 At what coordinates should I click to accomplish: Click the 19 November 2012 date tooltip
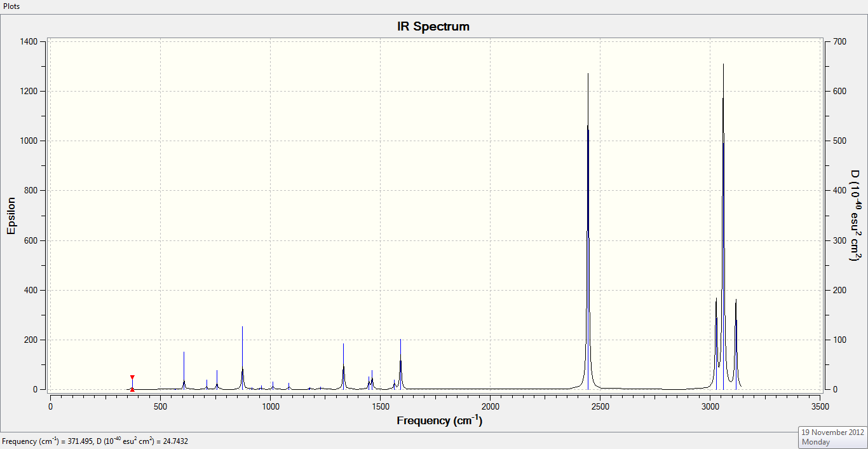coord(832,436)
